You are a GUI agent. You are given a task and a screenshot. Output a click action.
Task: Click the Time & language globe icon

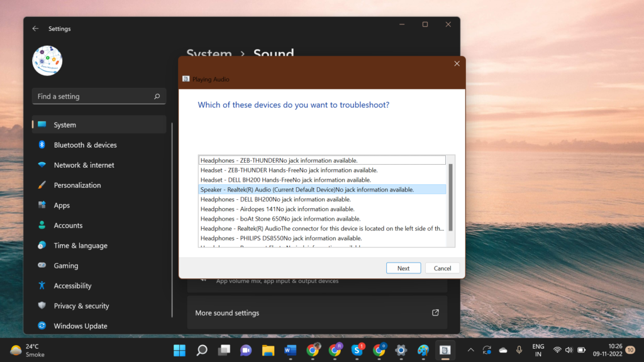[x=42, y=245]
